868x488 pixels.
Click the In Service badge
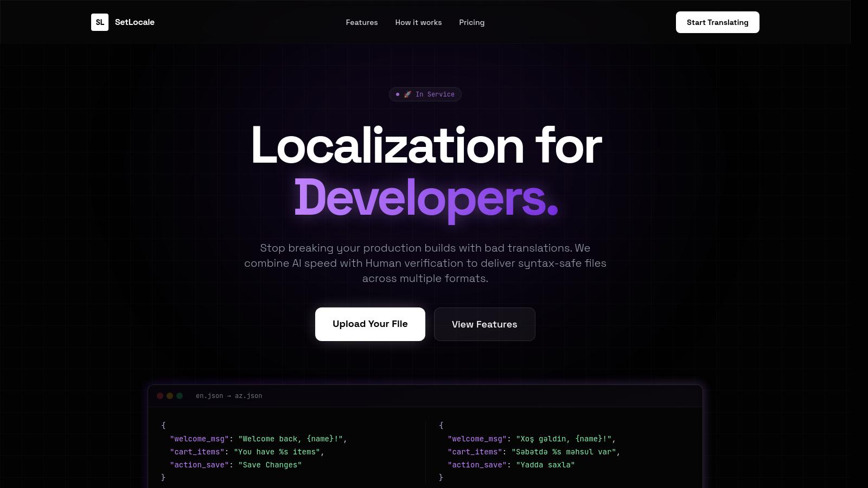pyautogui.click(x=425, y=94)
